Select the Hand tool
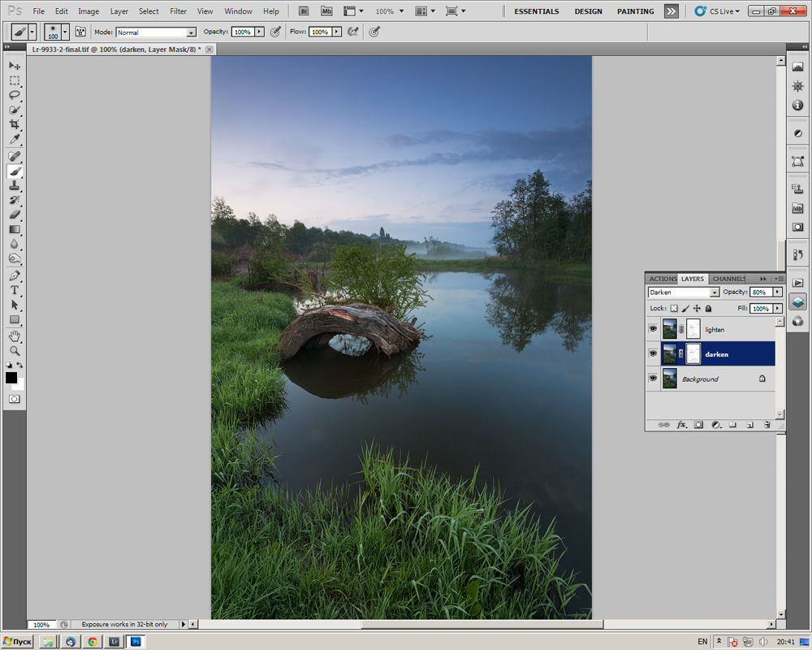Screen dimensions: 812x650 tap(15, 336)
